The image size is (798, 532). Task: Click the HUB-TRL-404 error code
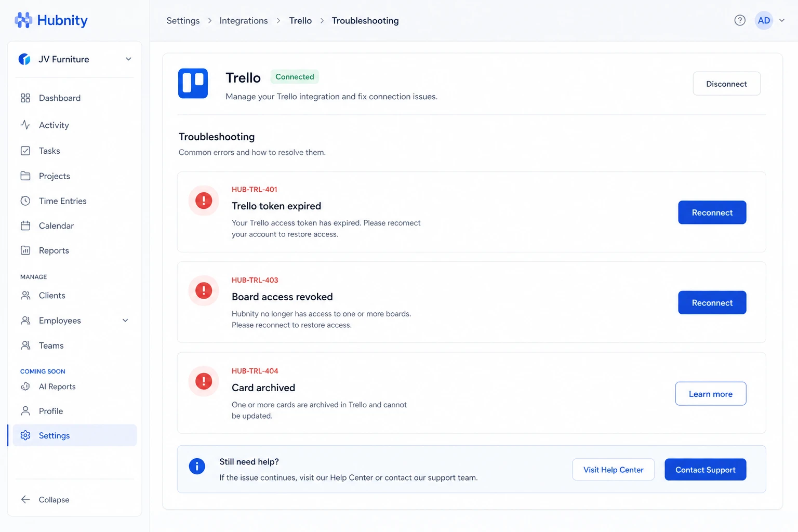pos(255,371)
